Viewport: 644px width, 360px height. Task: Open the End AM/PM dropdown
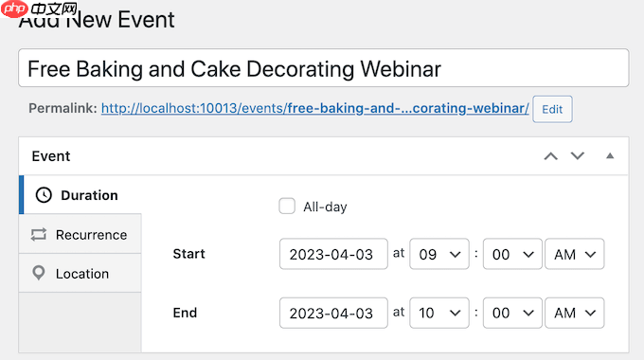[x=575, y=313]
